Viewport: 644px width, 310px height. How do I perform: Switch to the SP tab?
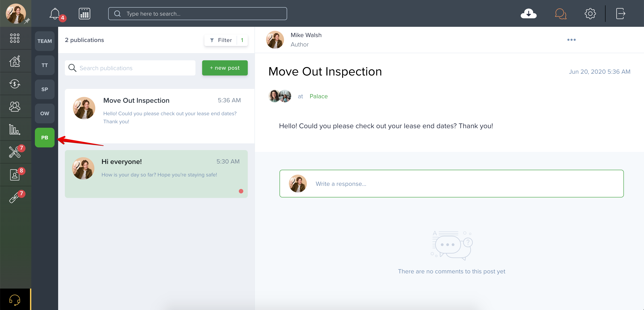coord(44,89)
